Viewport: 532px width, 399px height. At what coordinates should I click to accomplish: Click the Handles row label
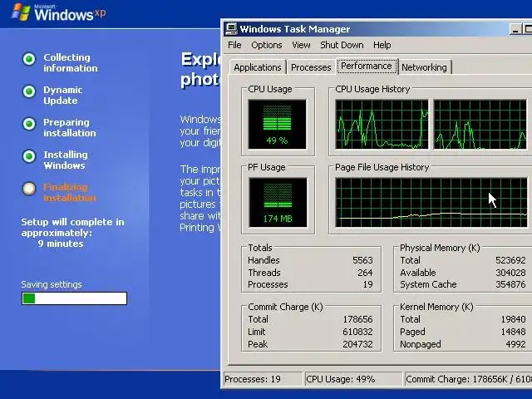point(264,260)
